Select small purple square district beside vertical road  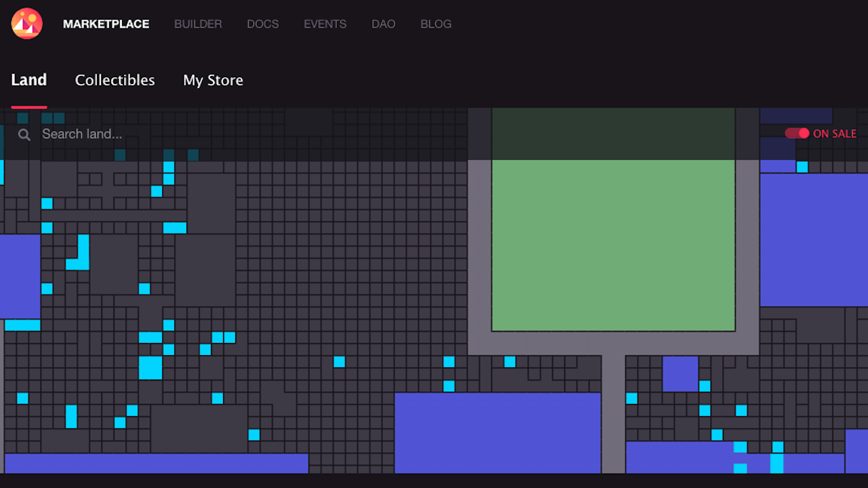click(x=680, y=373)
